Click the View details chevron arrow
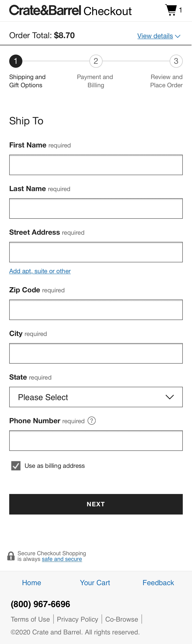This screenshot has height=644, width=192. coord(178,36)
